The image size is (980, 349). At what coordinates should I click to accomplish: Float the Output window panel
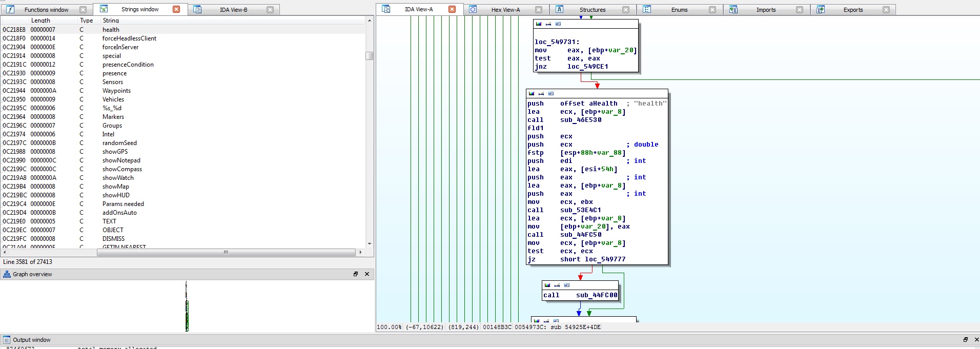pos(966,340)
